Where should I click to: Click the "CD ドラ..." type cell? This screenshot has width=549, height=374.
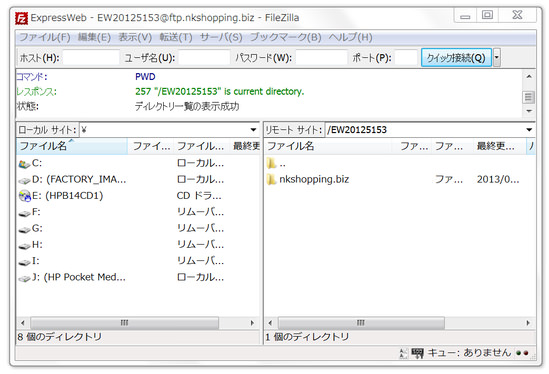199,196
